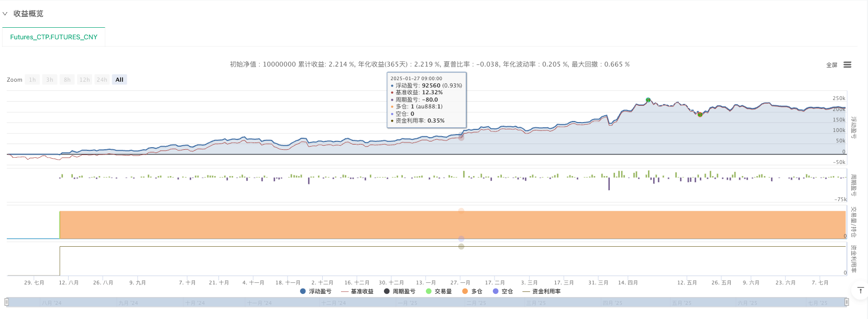The width and height of the screenshot is (868, 319).
Task: Click the 十月 '24 label in navigator
Action: point(195,303)
